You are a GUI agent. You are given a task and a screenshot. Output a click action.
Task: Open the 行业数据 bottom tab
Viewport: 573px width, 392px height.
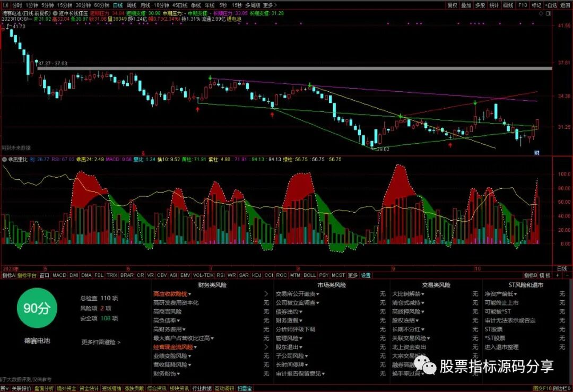pyautogui.click(x=202, y=388)
